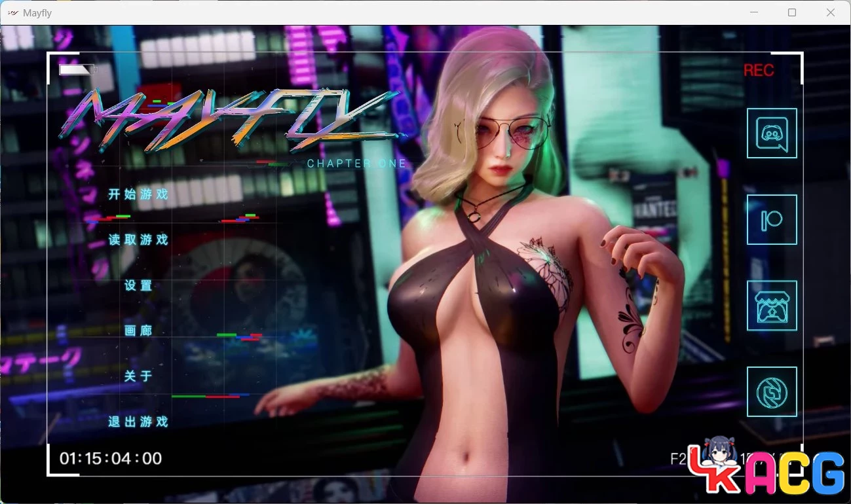Click the red REC indicator
The height and width of the screenshot is (504, 851).
759,71
